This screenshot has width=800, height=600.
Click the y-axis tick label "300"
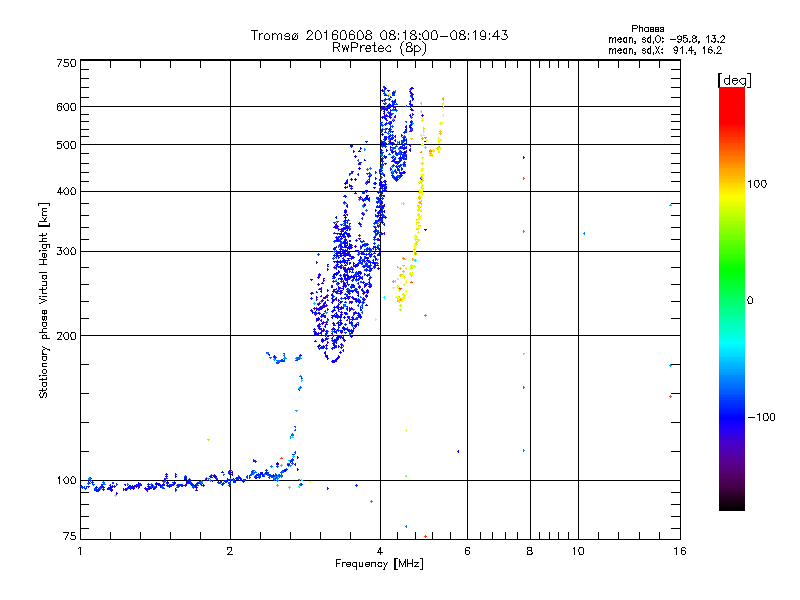click(x=66, y=252)
